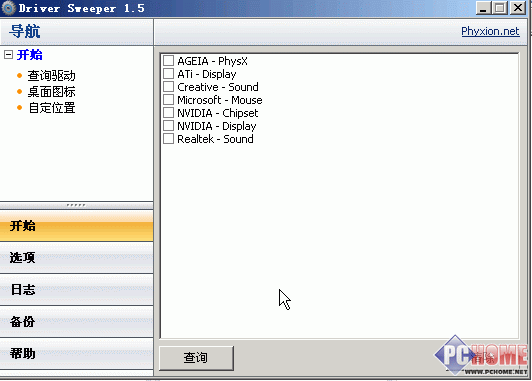Click the 查询 button
Screen dimensions: 532x381
tap(196, 358)
